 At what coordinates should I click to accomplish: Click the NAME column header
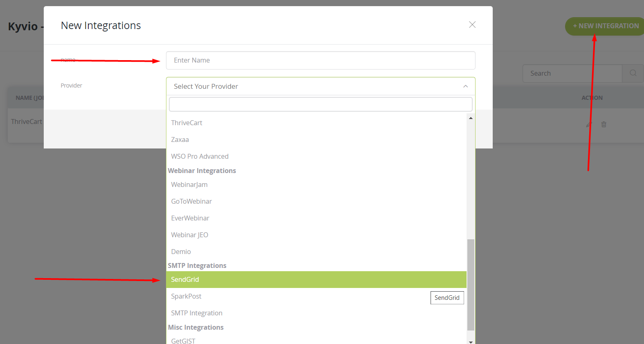point(29,98)
